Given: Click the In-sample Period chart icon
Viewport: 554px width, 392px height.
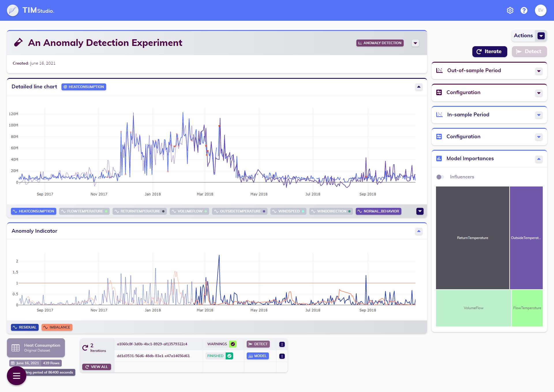Looking at the screenshot, I should [439, 115].
